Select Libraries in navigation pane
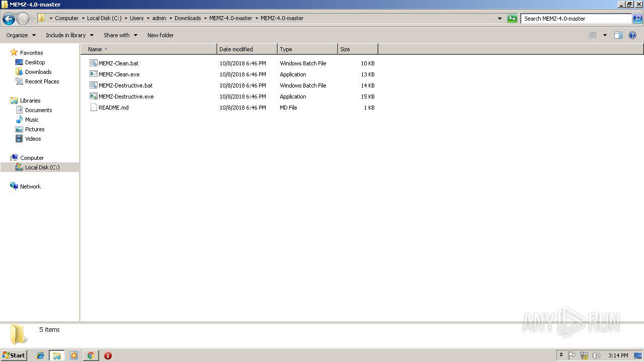 coord(30,101)
